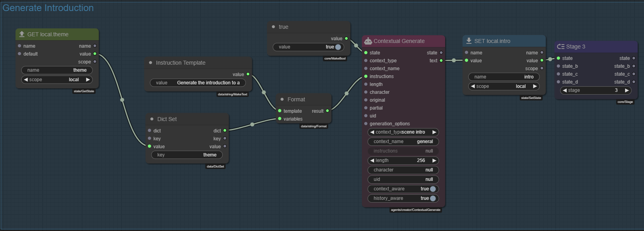
Task: Click the data/string/MakeText type label
Action: click(x=232, y=94)
